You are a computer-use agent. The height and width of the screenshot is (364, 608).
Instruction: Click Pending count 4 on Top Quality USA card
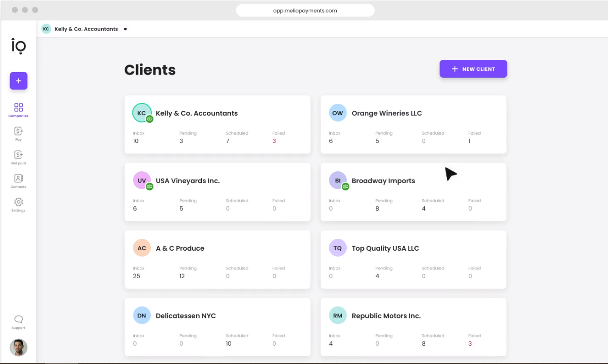(x=377, y=276)
